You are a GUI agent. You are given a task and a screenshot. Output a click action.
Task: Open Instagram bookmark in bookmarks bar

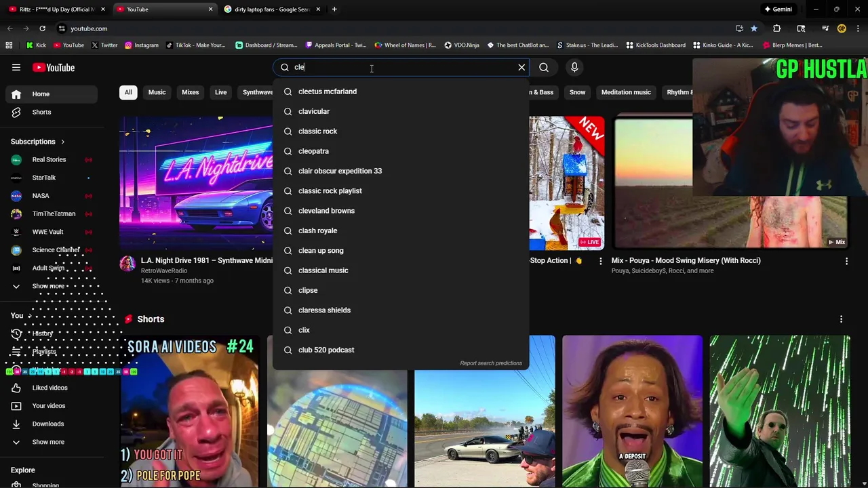(x=141, y=45)
